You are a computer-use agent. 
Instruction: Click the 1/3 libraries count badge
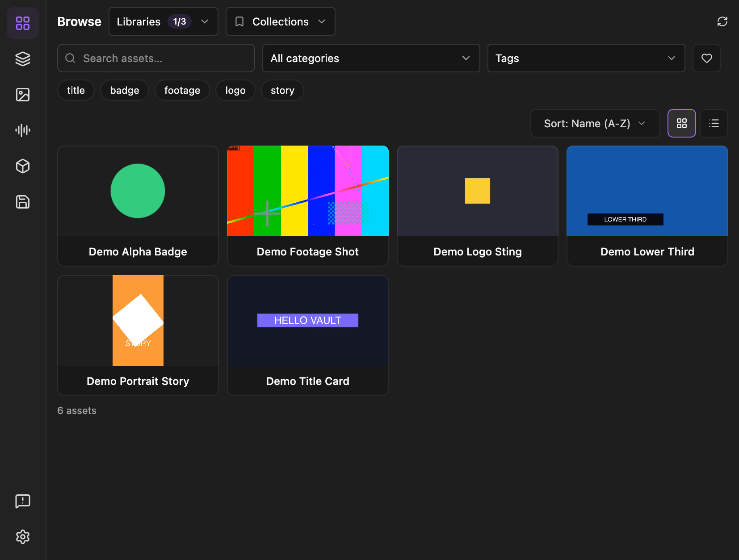(180, 21)
